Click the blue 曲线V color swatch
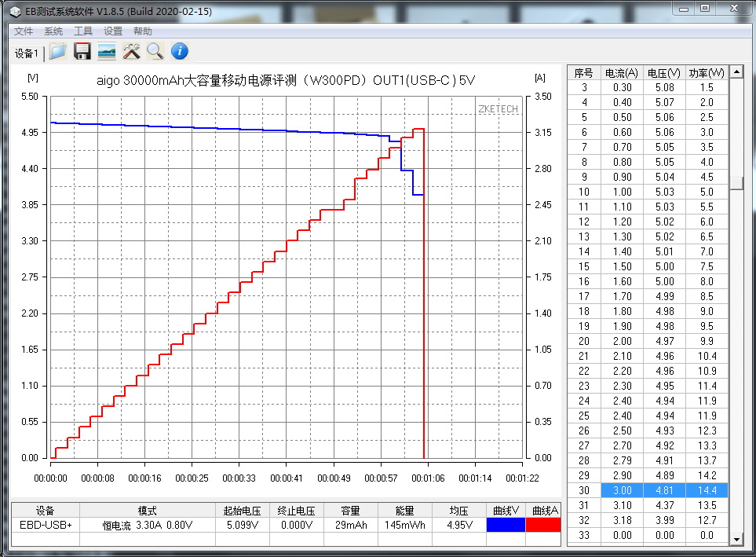 point(506,525)
